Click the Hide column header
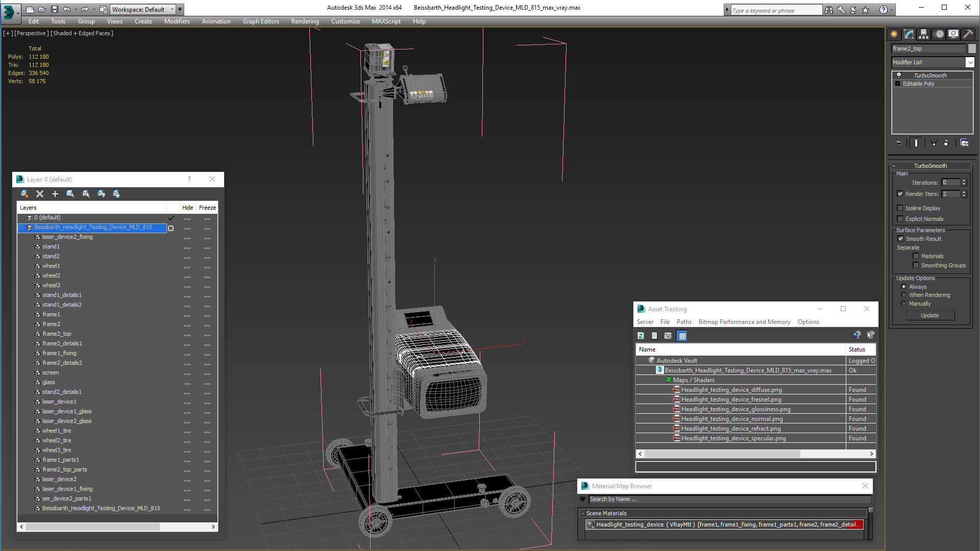The width and height of the screenshot is (980, 551). tap(188, 208)
